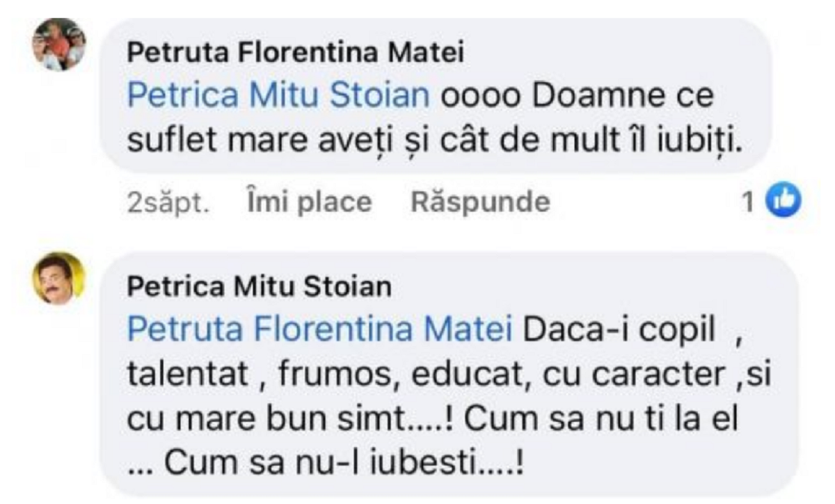Click author name Petruta Florentina Matei in first comment

click(296, 53)
